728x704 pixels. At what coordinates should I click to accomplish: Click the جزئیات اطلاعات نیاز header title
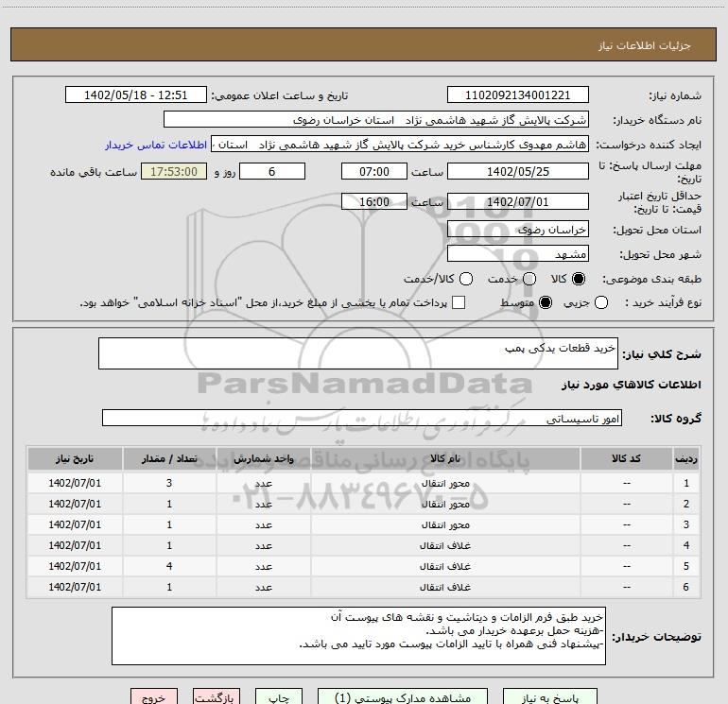click(645, 45)
